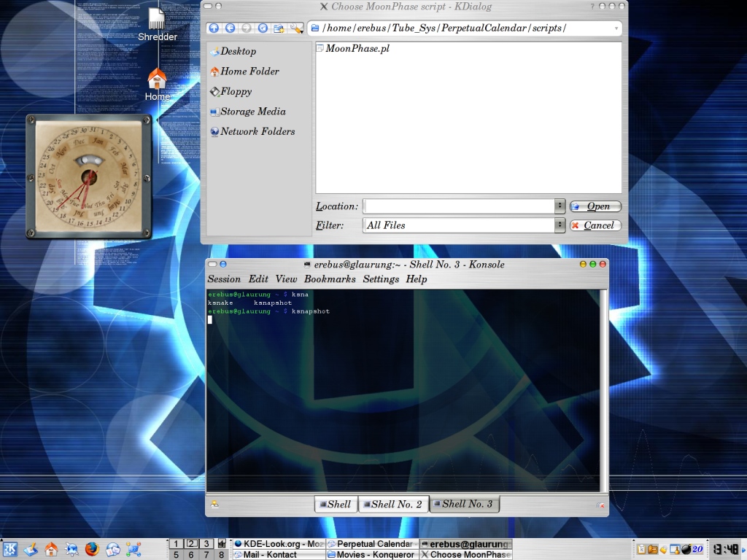Open the Session menu in Konsole
Viewport: 747px width, 560px height.
(x=224, y=279)
